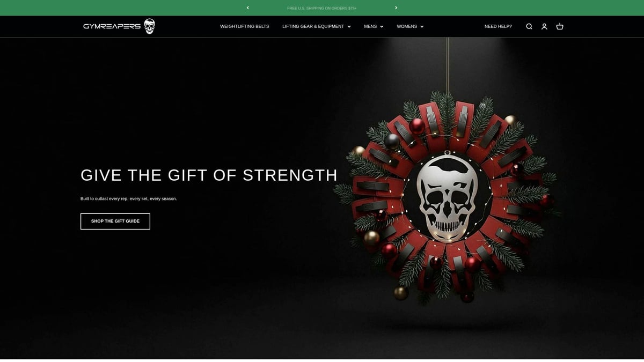Click the Give the Gift of Strength headline
The image size is (644, 362).
point(209,175)
